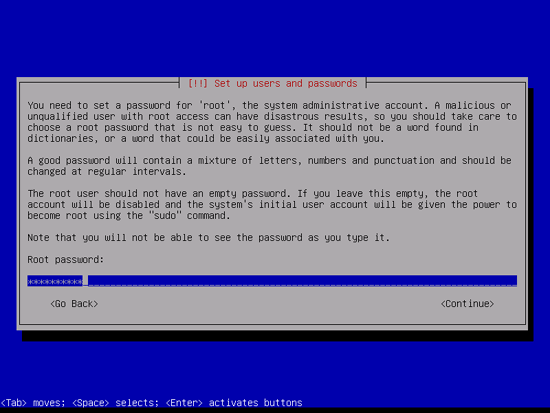Click the 'changed at regular intervals.' text
This screenshot has width=550, height=413.
coord(107,172)
